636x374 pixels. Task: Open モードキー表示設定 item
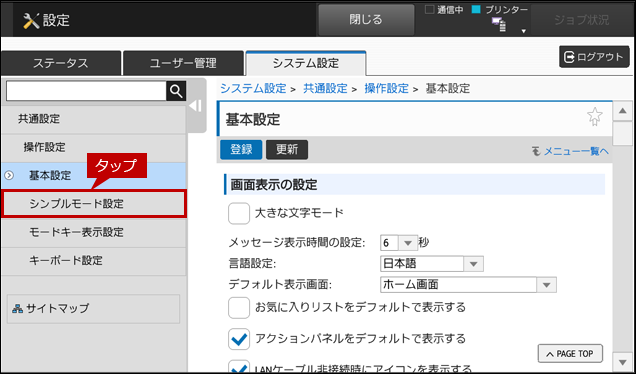94,232
